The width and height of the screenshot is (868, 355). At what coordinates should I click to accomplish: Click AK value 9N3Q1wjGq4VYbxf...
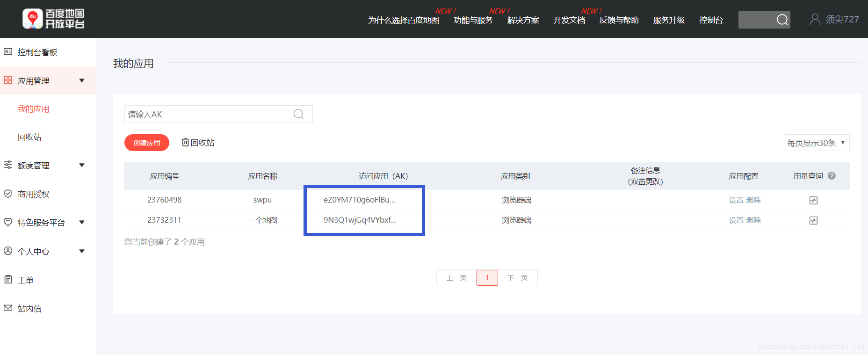[x=360, y=220]
